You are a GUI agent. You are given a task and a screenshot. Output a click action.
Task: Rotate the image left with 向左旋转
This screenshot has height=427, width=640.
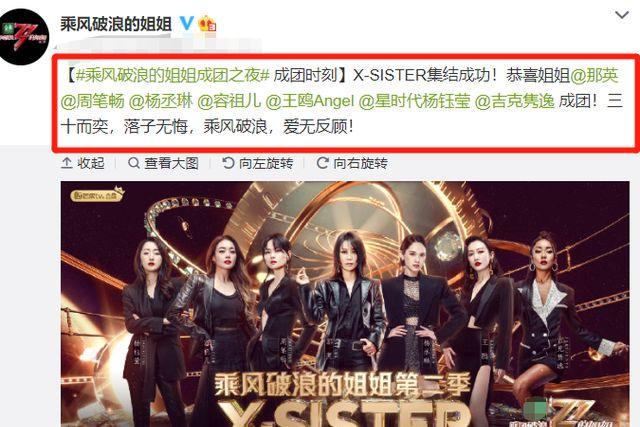(258, 163)
